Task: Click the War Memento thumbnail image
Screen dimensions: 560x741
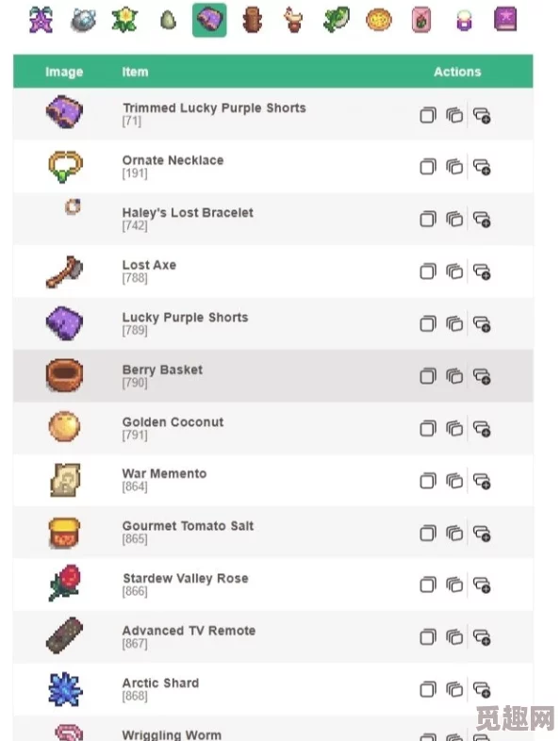Action: point(65,480)
